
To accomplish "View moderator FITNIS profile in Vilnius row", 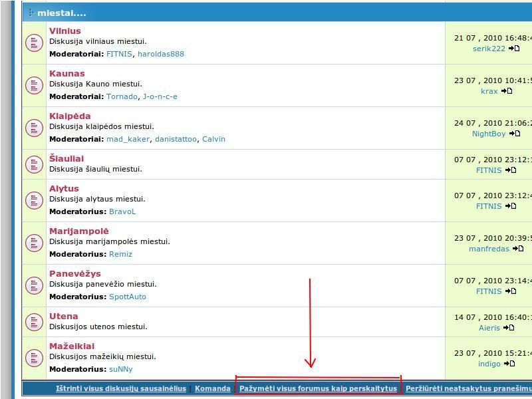I will click(120, 54).
